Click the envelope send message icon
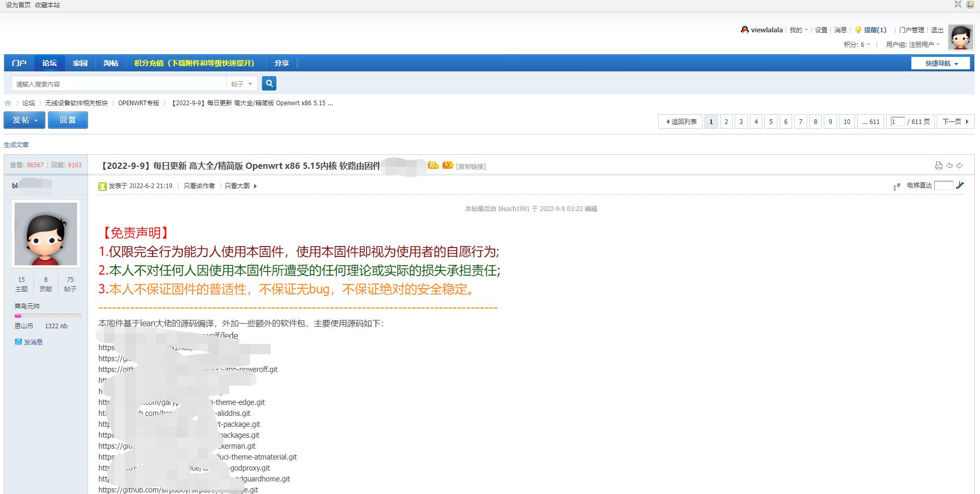Screen dimensions: 980x494 (x=18, y=342)
